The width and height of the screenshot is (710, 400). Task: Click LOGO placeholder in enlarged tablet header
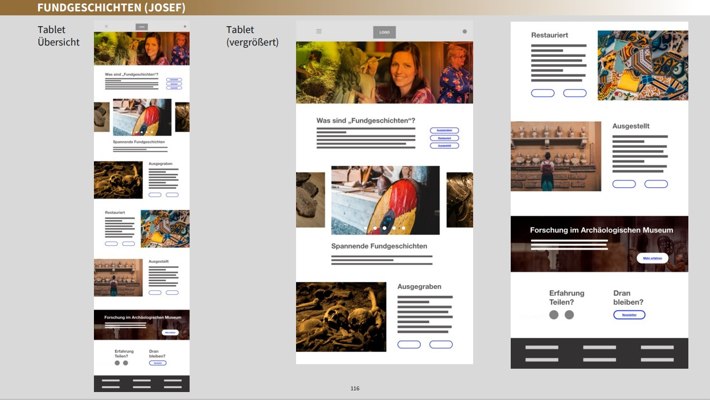tap(384, 32)
